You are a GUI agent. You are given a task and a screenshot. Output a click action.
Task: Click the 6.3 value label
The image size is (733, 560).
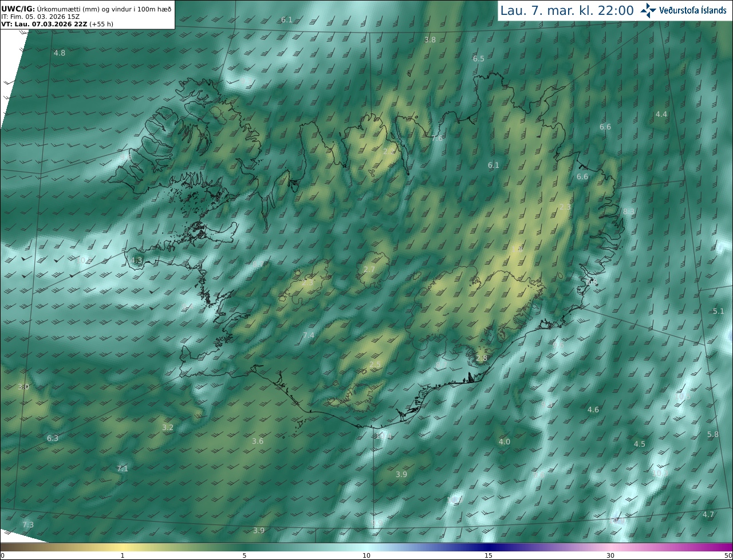click(x=53, y=438)
